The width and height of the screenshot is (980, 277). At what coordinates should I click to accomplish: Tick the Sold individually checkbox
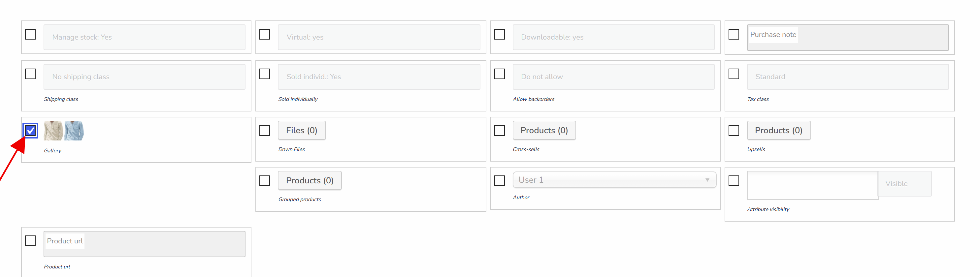click(x=265, y=74)
